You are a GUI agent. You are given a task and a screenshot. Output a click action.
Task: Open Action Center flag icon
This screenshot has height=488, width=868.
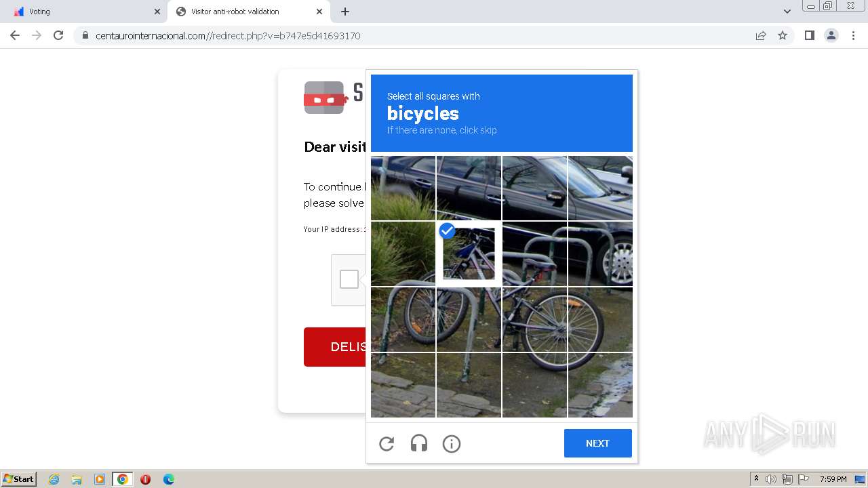804,479
